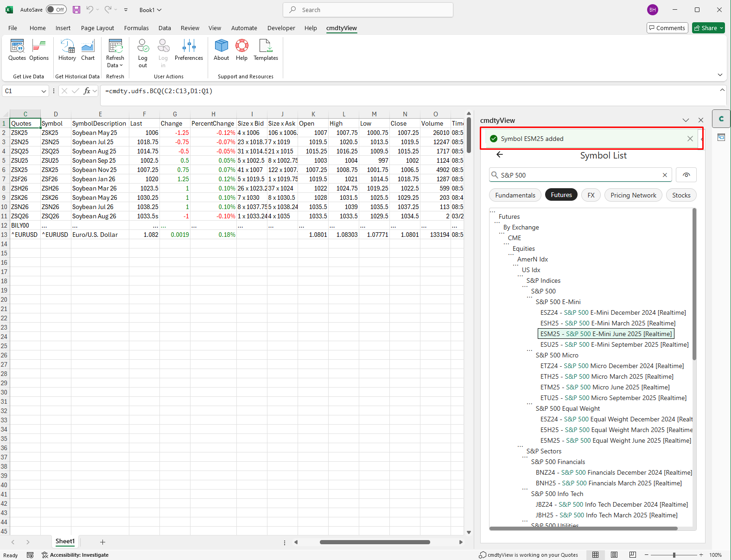Click the Share button
Viewport: 731px width, 560px height.
pos(709,28)
